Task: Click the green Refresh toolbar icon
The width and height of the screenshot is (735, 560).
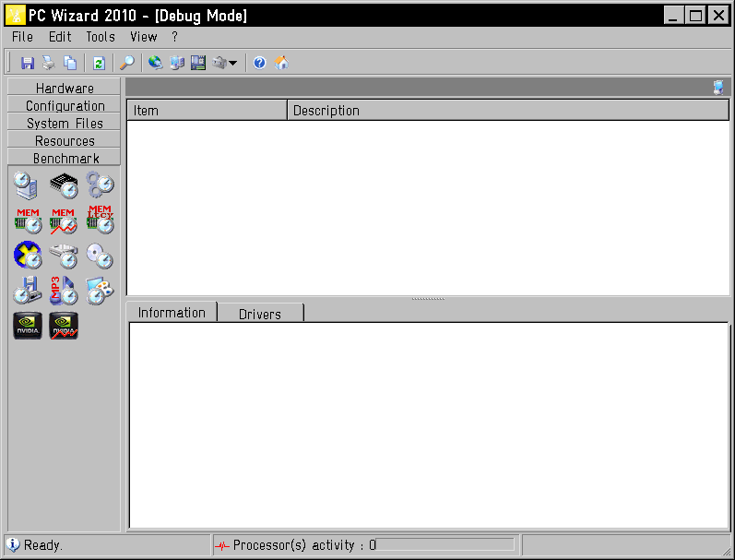Action: [x=99, y=63]
